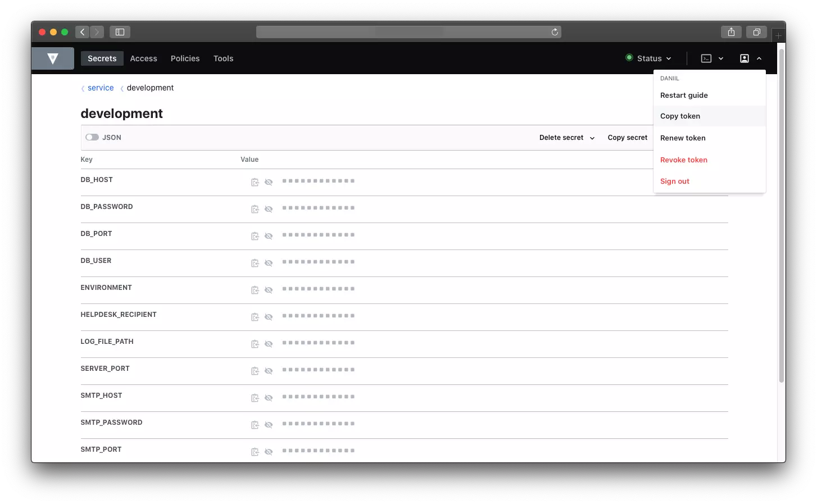Open a new browser tab
Screen dimensions: 817x504
pos(778,35)
